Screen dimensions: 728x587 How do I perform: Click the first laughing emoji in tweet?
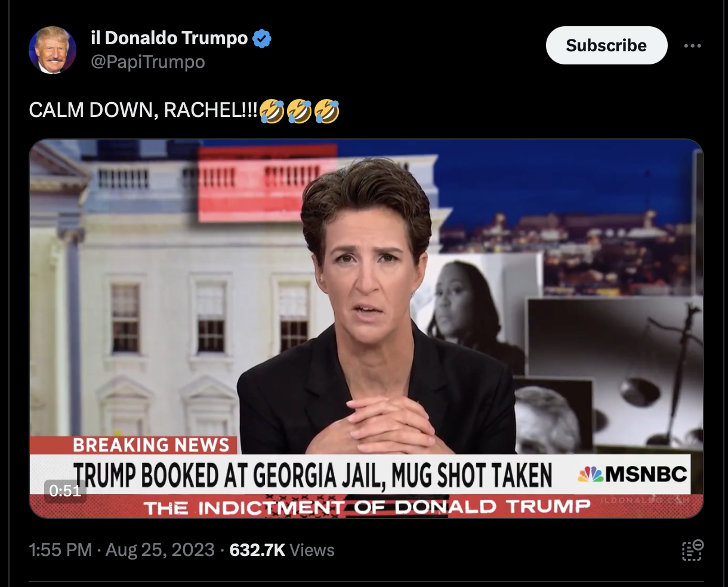click(x=272, y=111)
